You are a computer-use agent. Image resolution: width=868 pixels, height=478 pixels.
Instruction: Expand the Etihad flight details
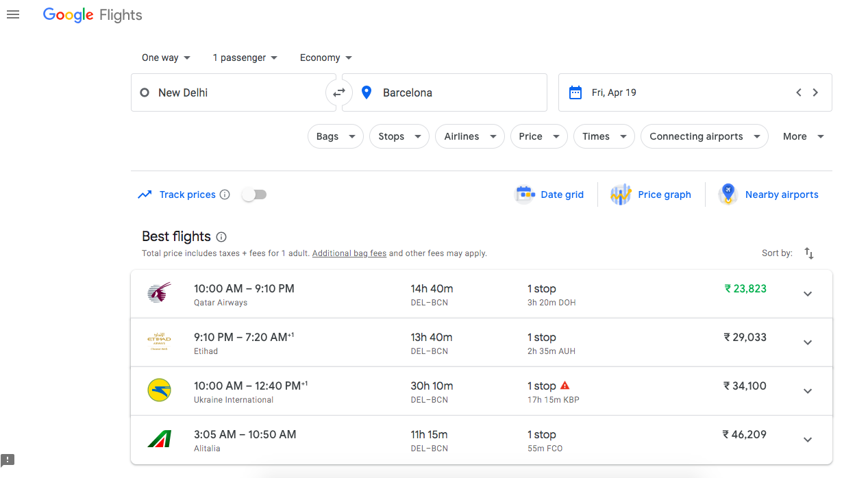[x=808, y=342]
